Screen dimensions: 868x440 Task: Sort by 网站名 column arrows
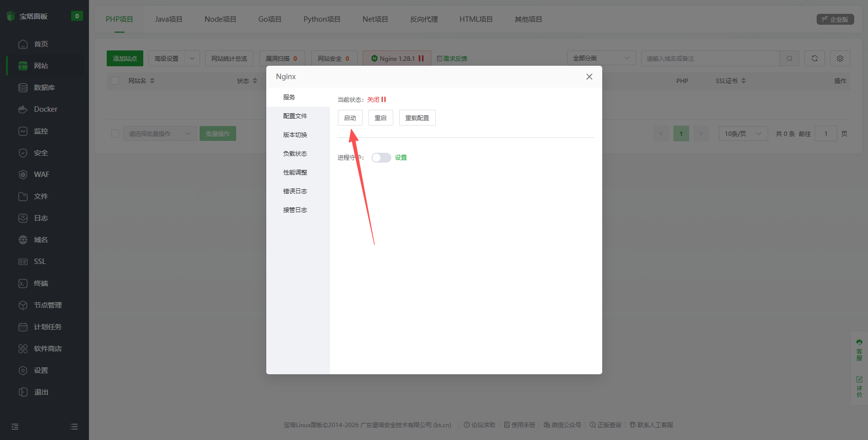coord(152,81)
